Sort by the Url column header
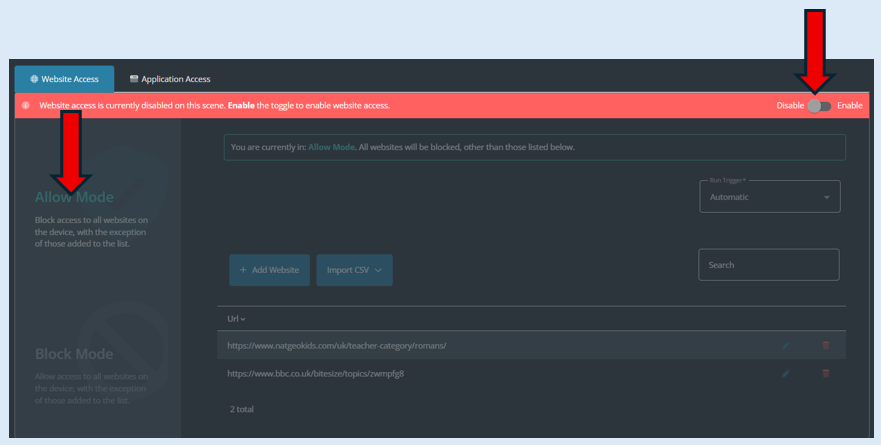 pyautogui.click(x=236, y=319)
